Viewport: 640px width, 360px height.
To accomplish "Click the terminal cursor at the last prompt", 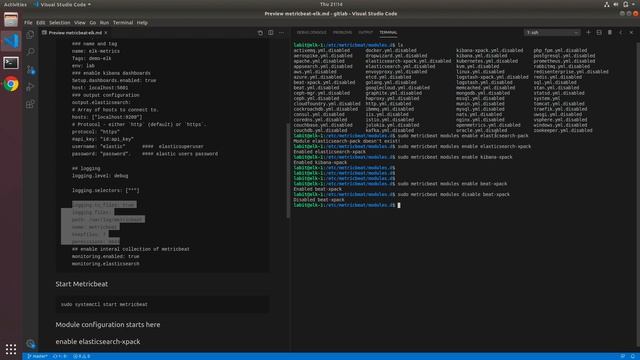I will 399,205.
